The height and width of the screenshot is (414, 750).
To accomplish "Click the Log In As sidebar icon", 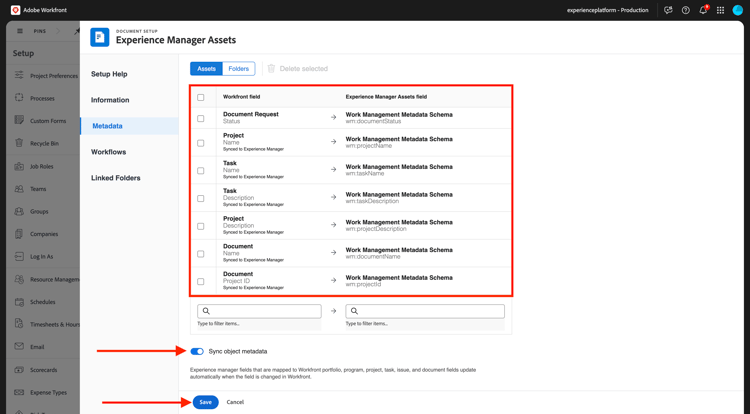I will pos(19,256).
